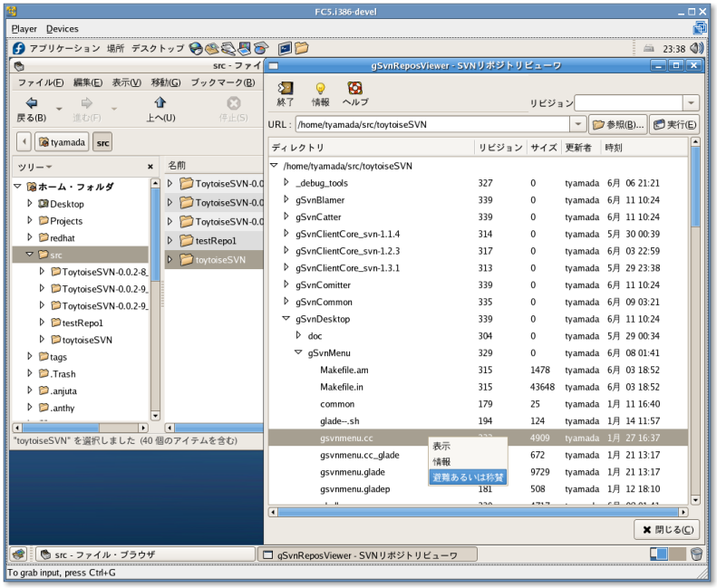The width and height of the screenshot is (717, 588).
Task: Click the workspace switcher in bottom panel
Action: point(668,554)
